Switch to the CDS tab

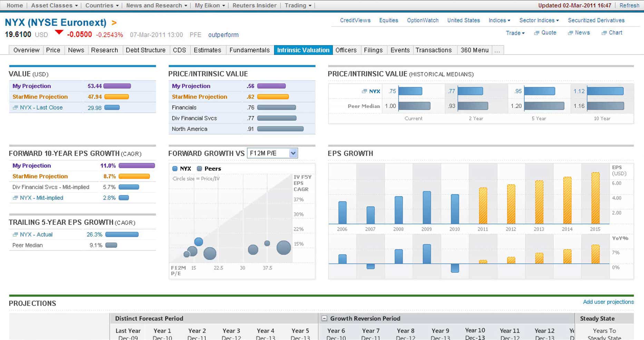point(179,50)
